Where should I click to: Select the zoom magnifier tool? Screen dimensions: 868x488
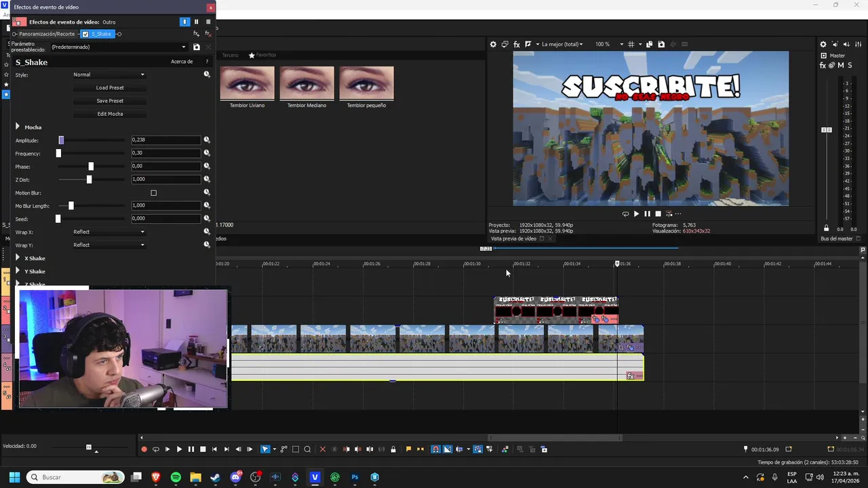307,449
